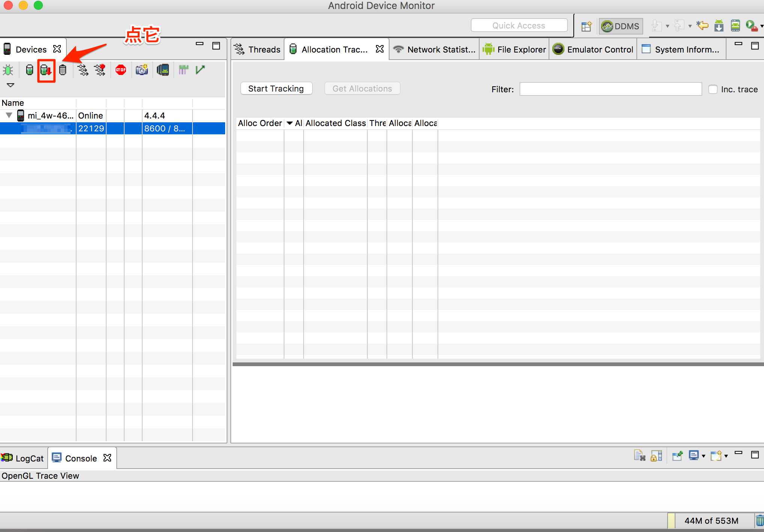Click the Allocated Class column header

(335, 123)
